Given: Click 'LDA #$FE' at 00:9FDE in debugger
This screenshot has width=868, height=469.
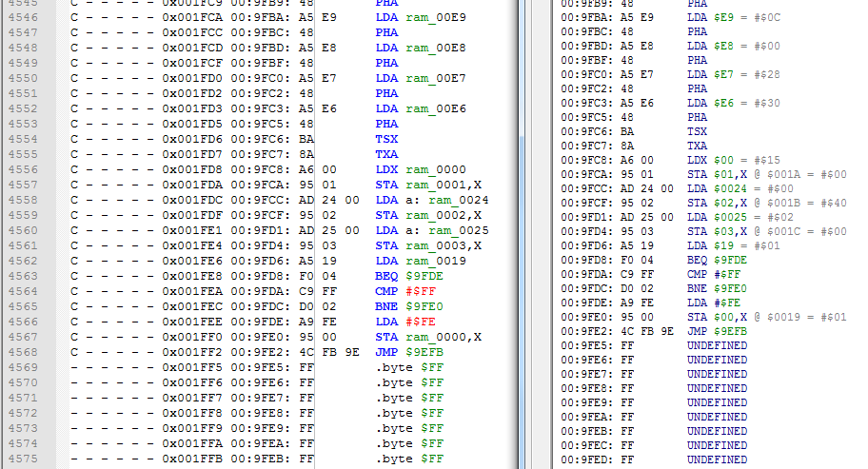Looking at the screenshot, I should (714, 303).
